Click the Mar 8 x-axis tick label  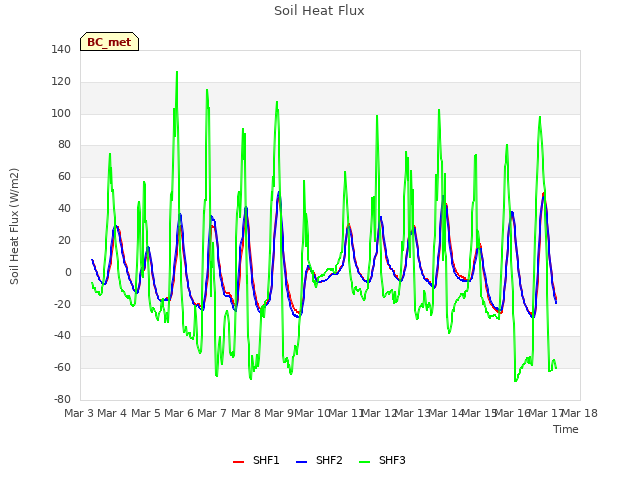click(245, 413)
